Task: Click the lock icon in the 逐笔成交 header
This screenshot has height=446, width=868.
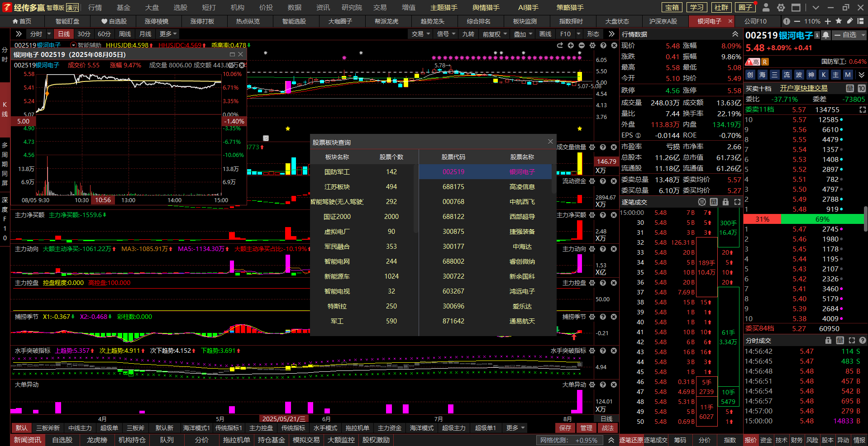Action: [x=725, y=202]
